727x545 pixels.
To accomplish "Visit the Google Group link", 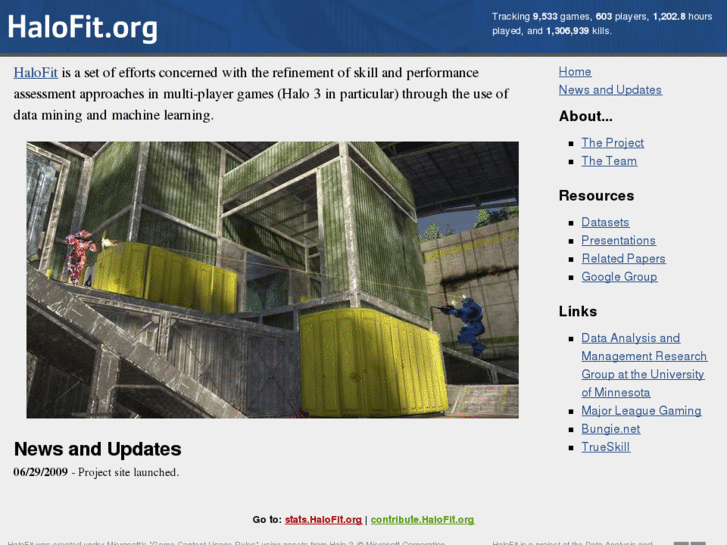I will (x=619, y=277).
